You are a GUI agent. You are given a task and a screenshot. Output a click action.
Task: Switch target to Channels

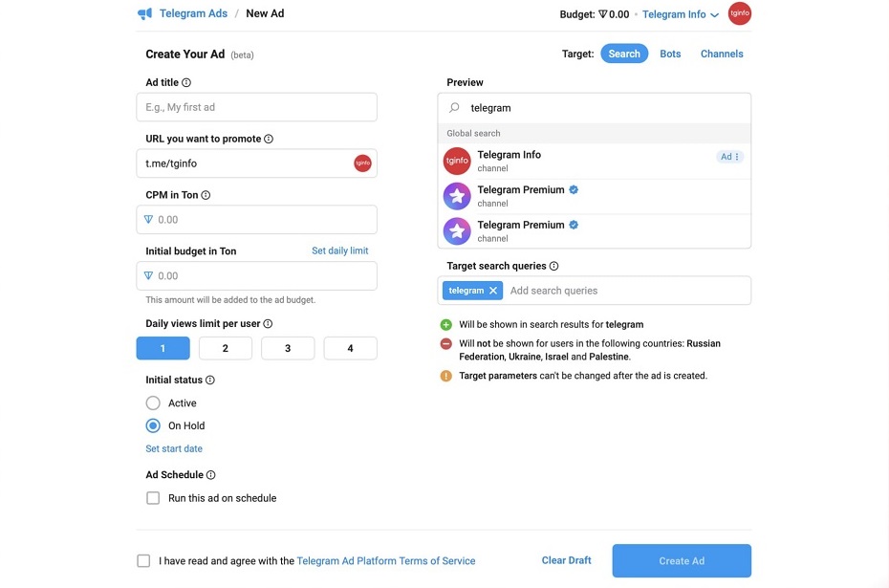click(x=722, y=54)
